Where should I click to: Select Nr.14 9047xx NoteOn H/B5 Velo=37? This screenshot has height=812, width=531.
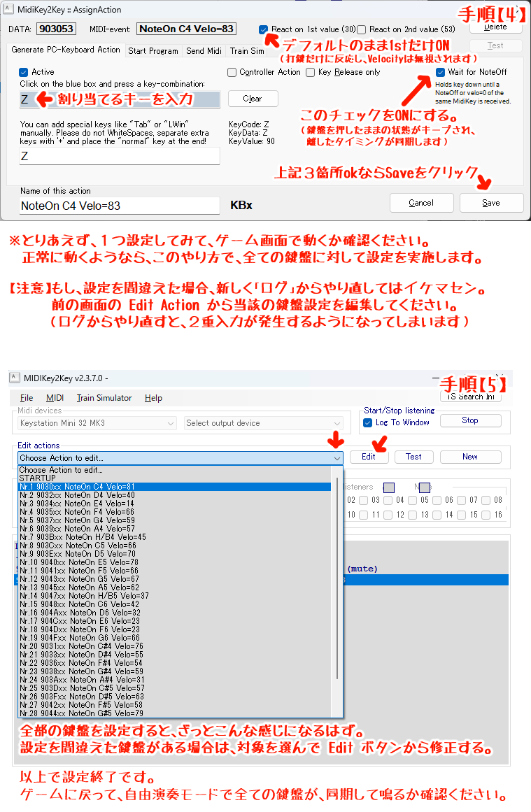[175, 596]
